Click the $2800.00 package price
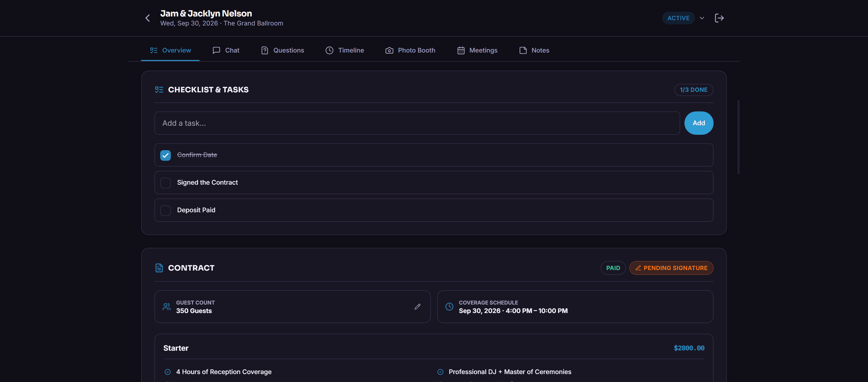The width and height of the screenshot is (868, 382). pos(689,348)
